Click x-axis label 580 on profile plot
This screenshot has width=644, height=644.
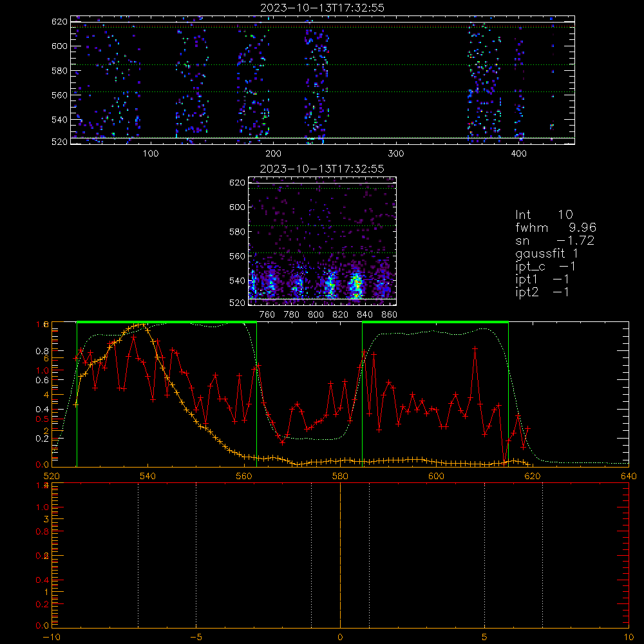pos(341,476)
